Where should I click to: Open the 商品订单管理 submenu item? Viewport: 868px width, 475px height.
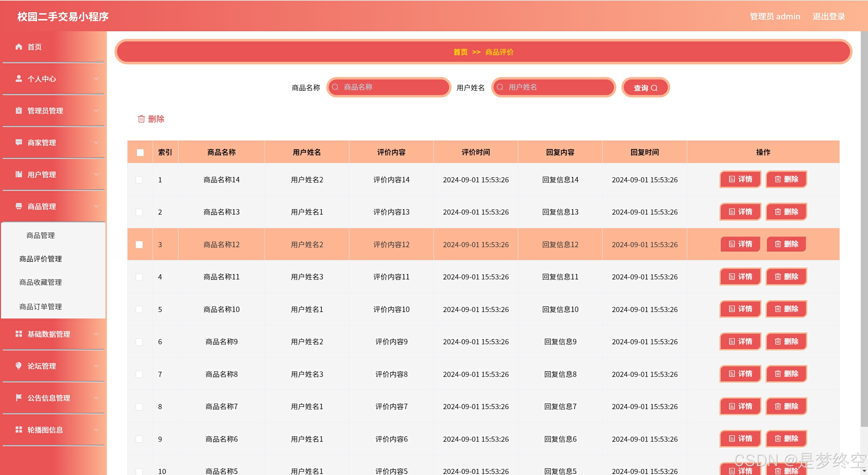[40, 307]
